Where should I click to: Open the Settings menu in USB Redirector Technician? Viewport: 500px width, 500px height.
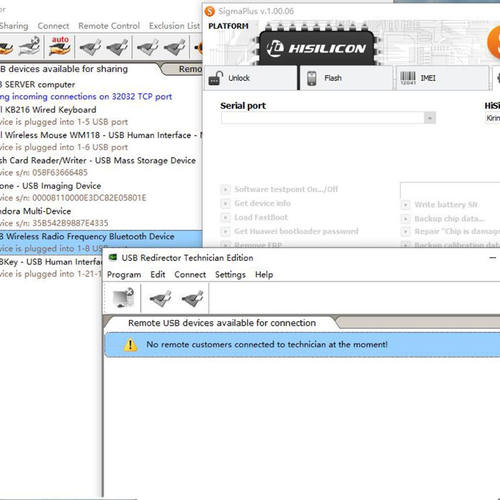pos(230,275)
